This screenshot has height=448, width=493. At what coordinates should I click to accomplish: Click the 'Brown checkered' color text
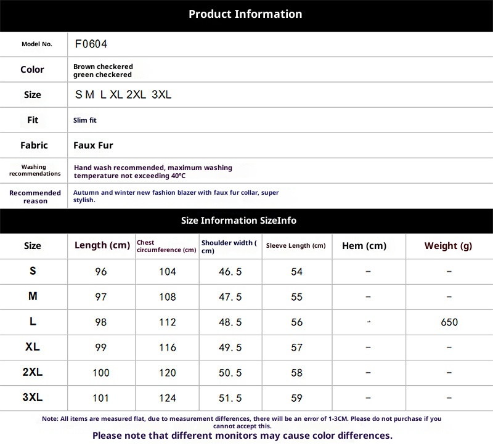tap(103, 67)
